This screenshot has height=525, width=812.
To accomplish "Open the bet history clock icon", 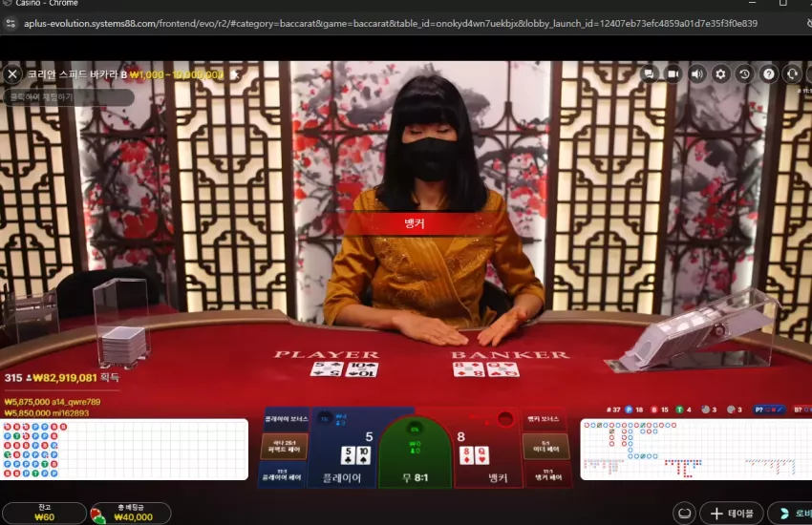I will pos(745,74).
